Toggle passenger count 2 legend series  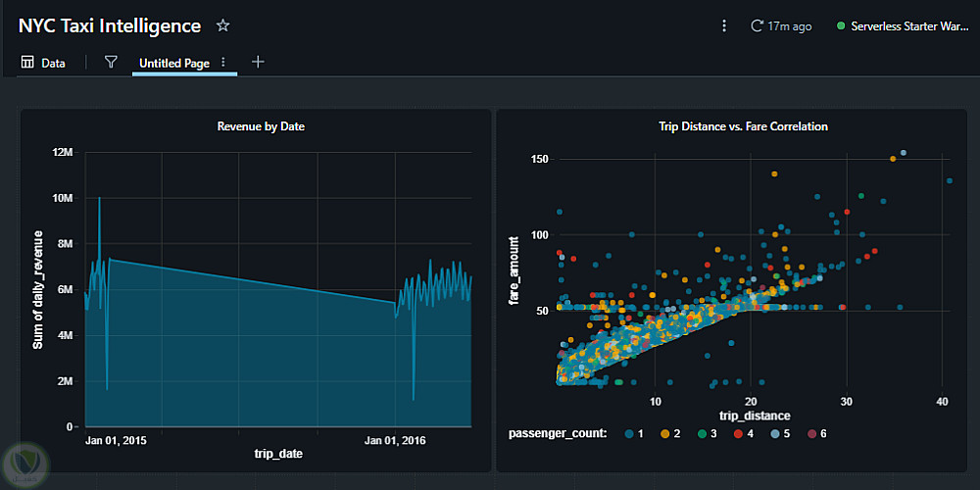click(672, 432)
